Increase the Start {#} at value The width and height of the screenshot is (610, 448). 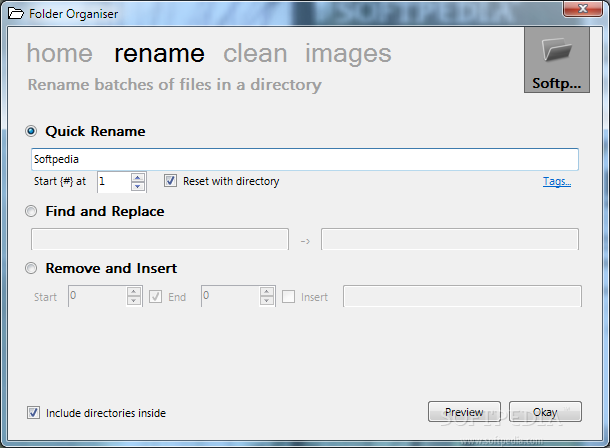(138, 177)
